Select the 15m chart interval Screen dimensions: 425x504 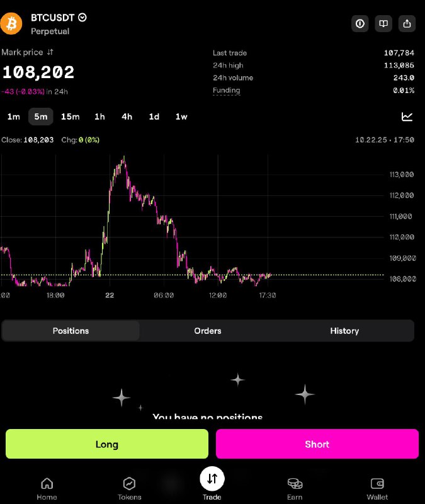71,117
